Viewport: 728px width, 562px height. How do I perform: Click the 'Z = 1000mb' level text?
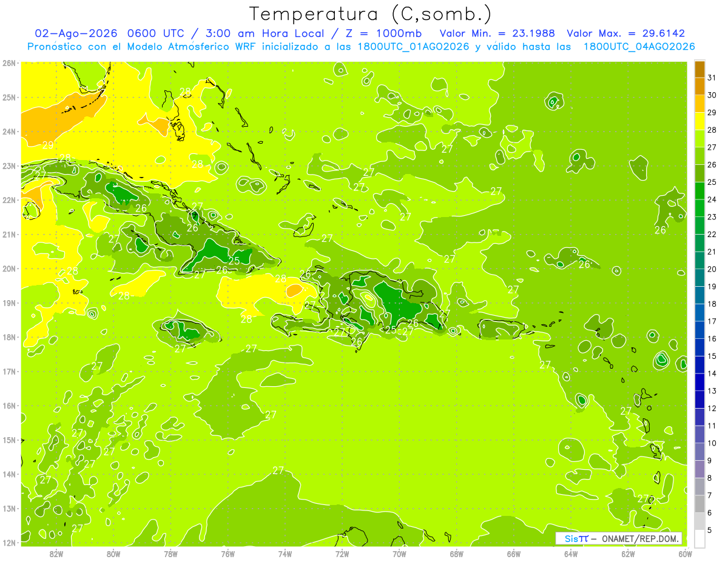point(383,33)
